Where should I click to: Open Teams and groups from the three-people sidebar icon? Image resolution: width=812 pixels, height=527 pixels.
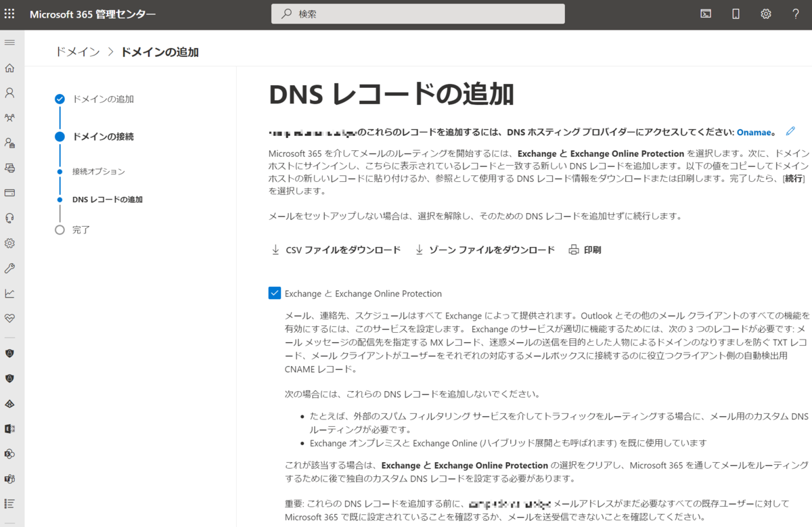(9, 118)
